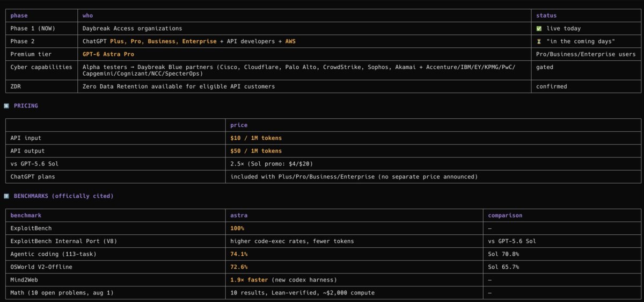Click the 'vs GPT-5.6 Sol' pricing row label
The image size is (644, 302).
pos(34,164)
